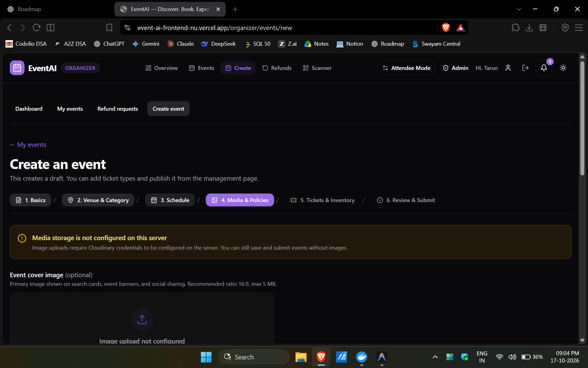Click the taskbar Search box
588x368 pixels.
click(254, 357)
